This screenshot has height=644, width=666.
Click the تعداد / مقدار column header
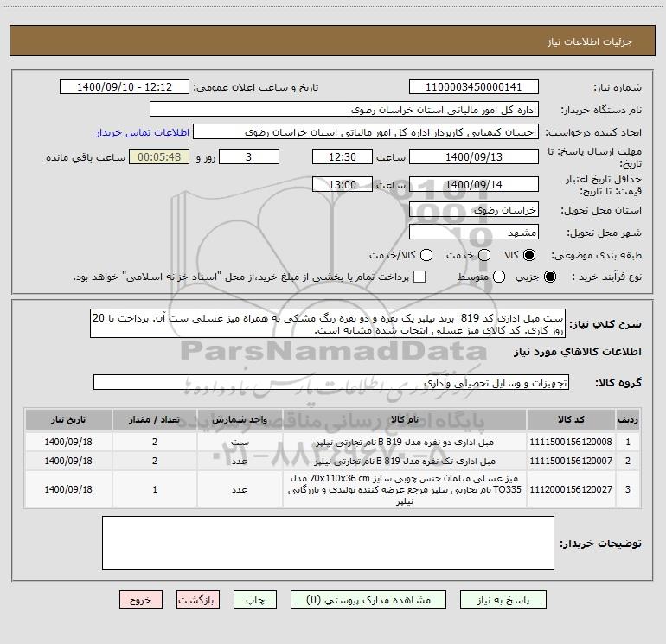pyautogui.click(x=155, y=419)
